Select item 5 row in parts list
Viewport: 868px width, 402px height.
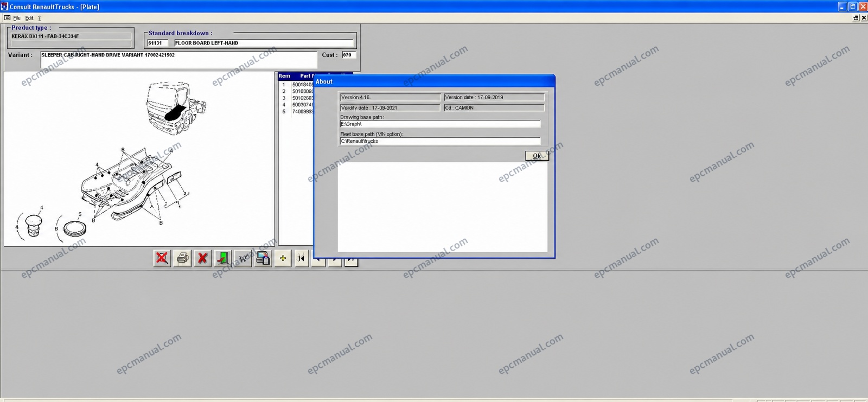296,112
